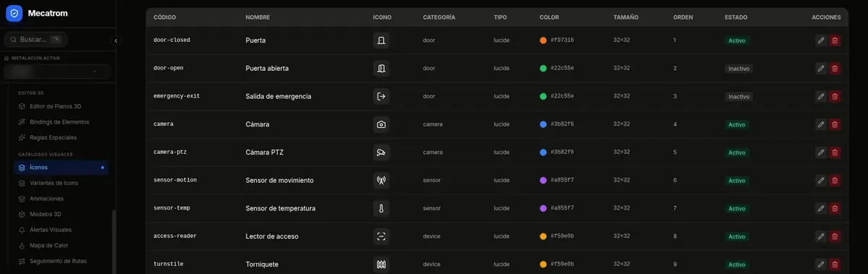Toggle Activo status on camera-ptz row

[x=736, y=153]
